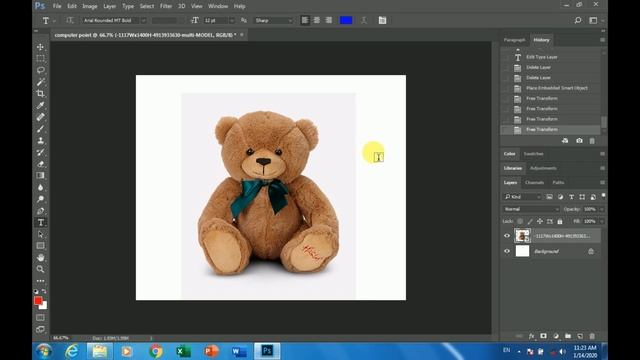Screen dimensions: 640x360
Task: Open the Fill slider dropdown
Action: (601, 221)
